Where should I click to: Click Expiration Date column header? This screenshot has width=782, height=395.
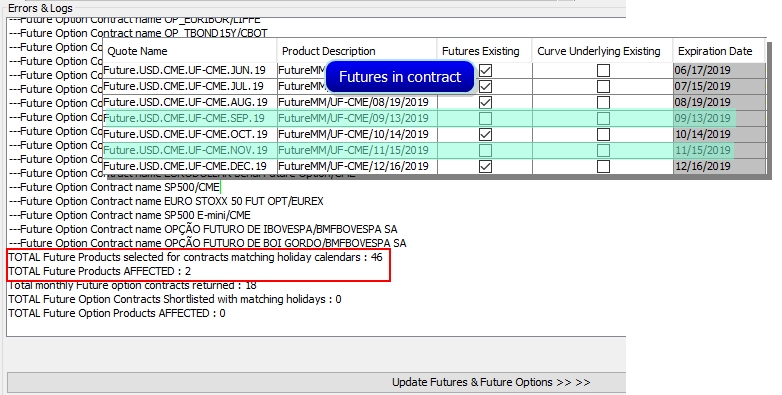[x=719, y=51]
